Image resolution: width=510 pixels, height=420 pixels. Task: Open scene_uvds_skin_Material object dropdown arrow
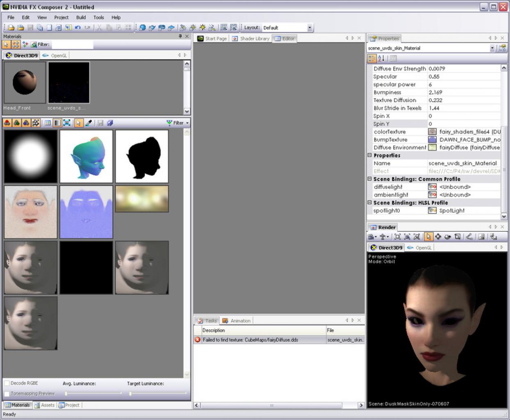[492, 48]
